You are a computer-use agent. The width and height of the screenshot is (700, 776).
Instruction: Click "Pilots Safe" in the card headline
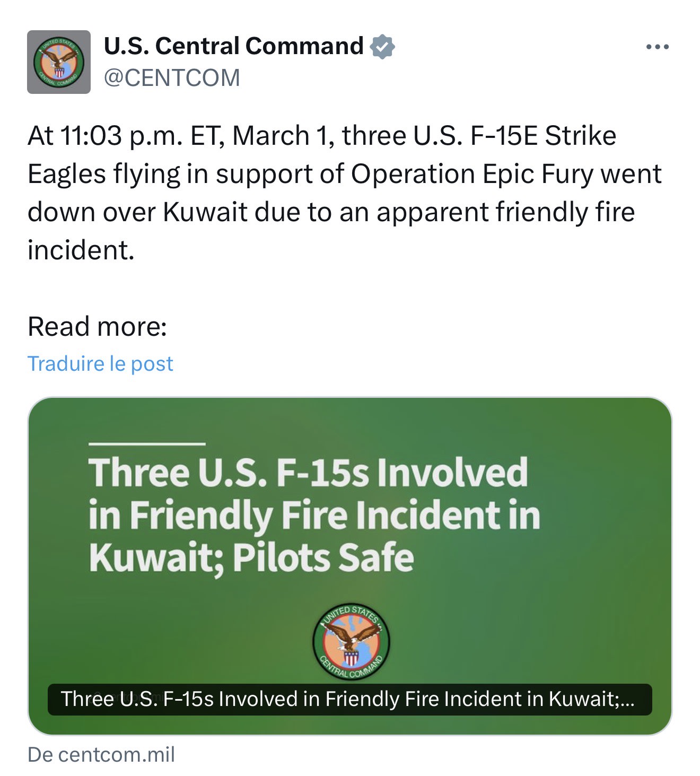pos(323,558)
